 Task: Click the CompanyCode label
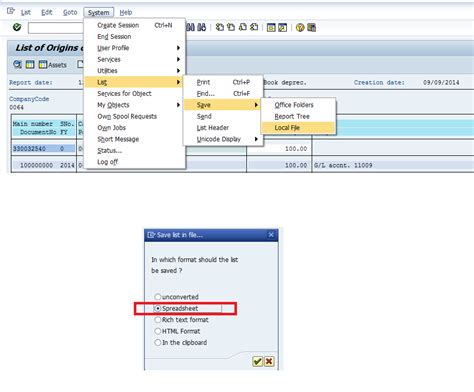[x=29, y=99]
